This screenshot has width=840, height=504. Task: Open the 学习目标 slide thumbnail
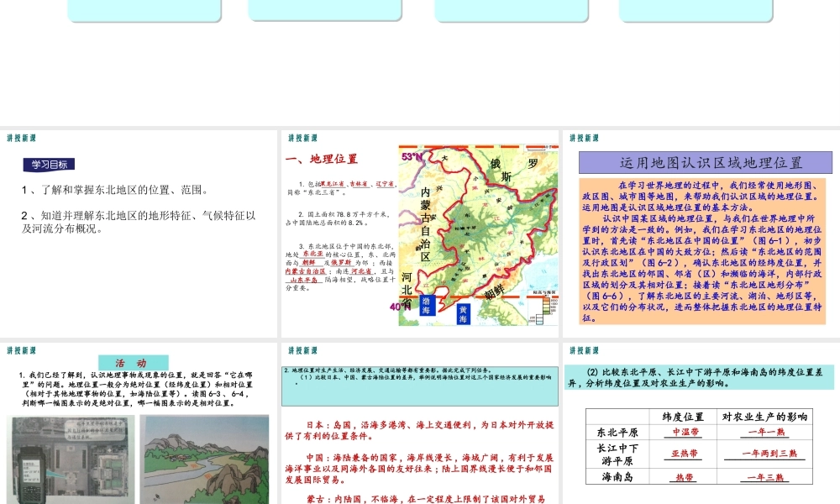[139, 233]
